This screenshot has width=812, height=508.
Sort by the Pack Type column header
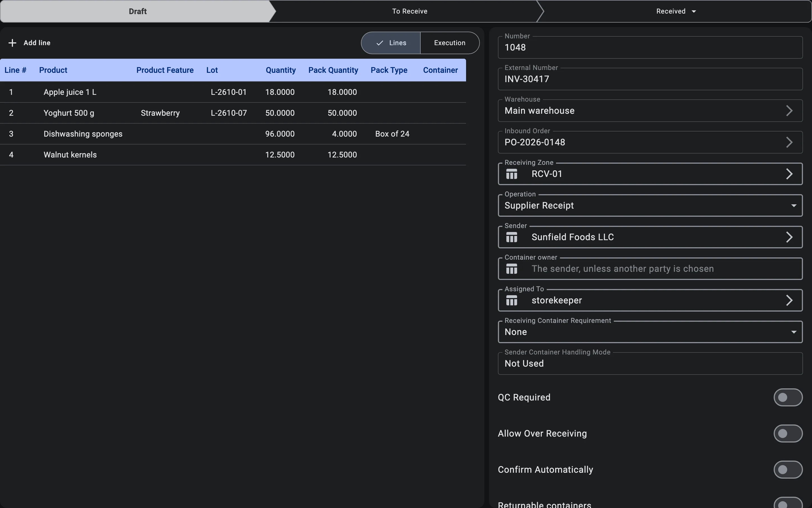pos(389,70)
